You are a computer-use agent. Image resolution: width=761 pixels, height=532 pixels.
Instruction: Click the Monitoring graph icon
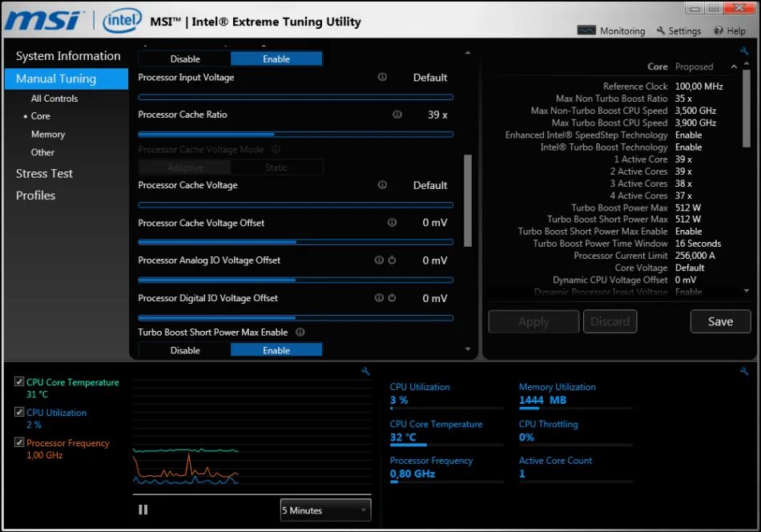(586, 30)
